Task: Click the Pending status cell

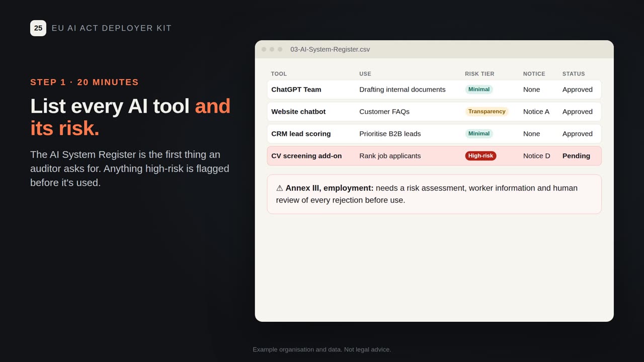Action: tap(576, 156)
